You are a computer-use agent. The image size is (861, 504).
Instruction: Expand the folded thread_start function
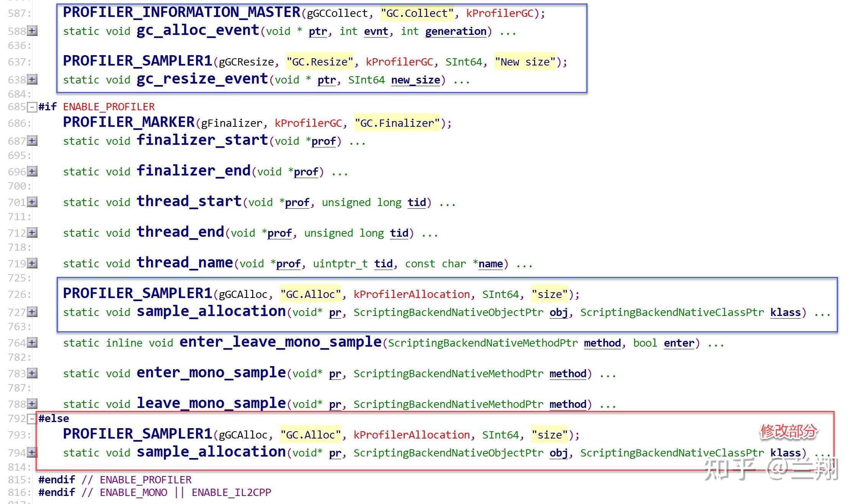click(33, 202)
